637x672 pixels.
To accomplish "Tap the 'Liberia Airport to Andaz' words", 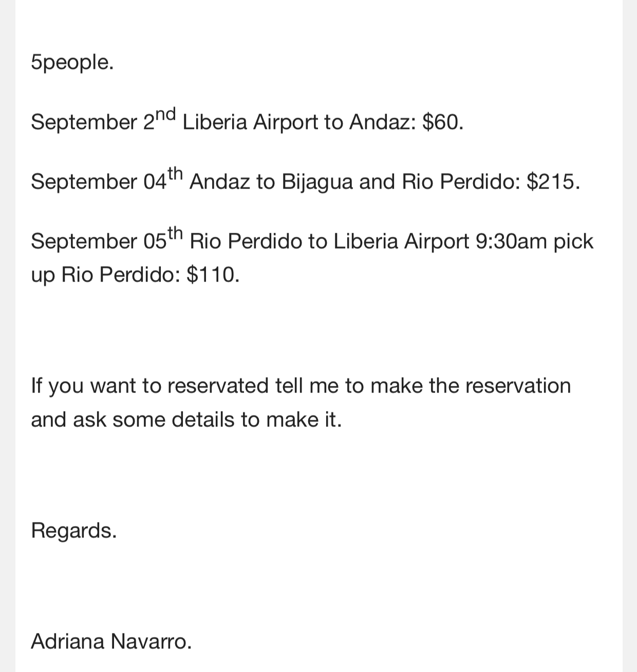I will [298, 122].
